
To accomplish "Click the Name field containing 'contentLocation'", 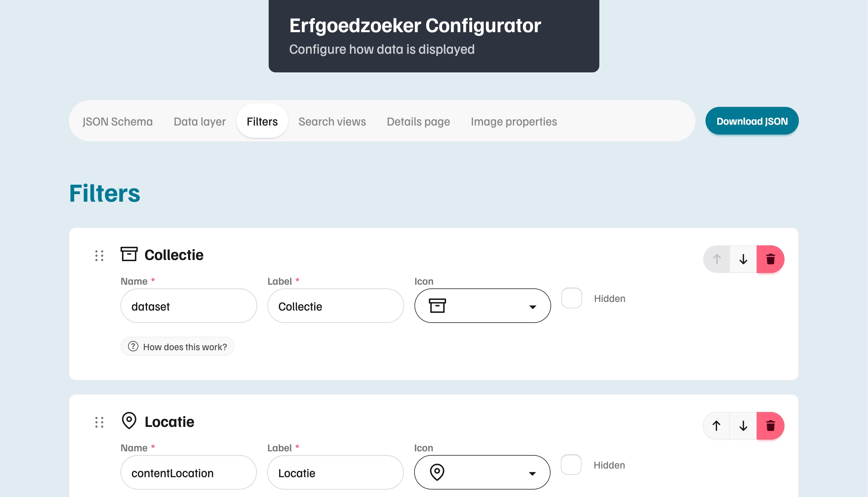I will coord(189,472).
